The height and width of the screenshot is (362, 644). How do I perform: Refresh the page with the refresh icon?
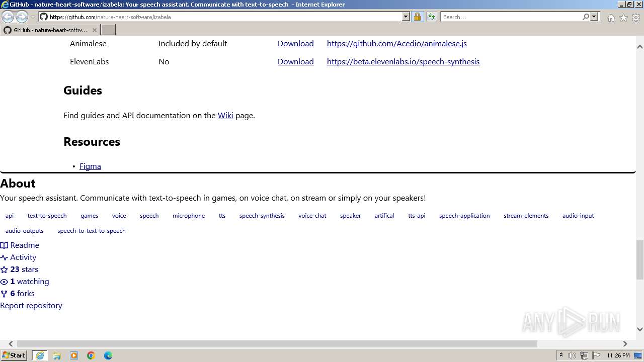click(432, 17)
